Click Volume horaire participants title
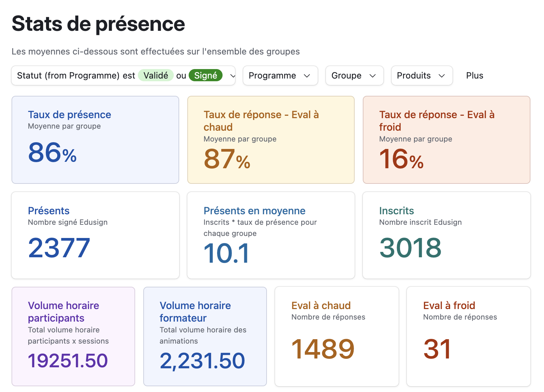This screenshot has width=544, height=392. coord(63,311)
